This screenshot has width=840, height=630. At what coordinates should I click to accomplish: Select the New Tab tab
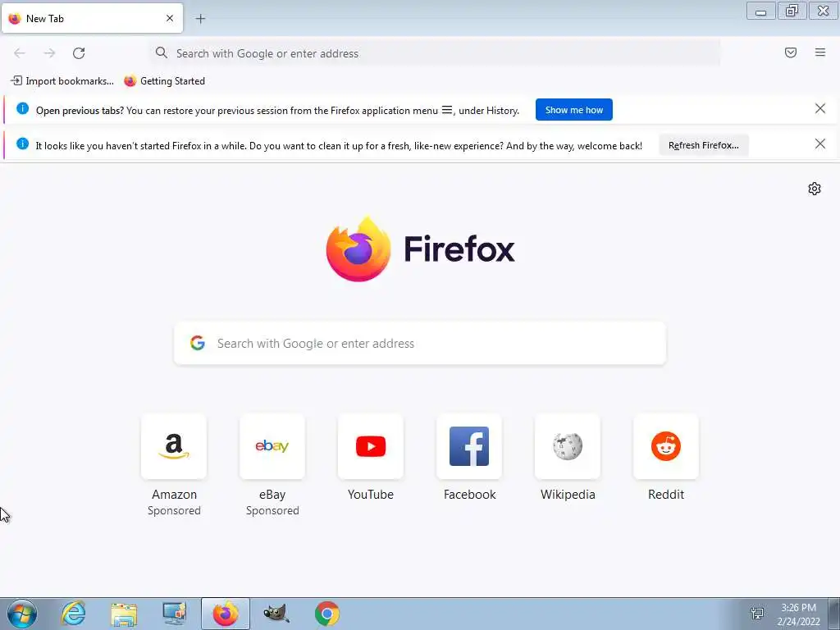pyautogui.click(x=92, y=18)
